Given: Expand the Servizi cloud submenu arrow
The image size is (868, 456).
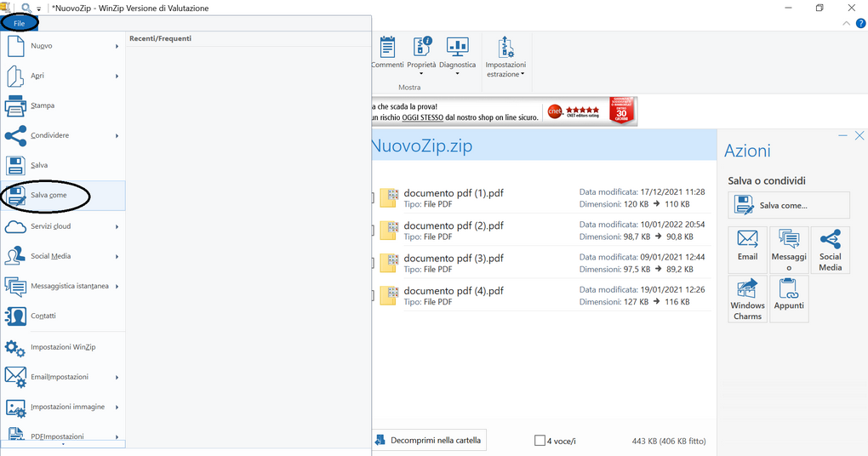Looking at the screenshot, I should pyautogui.click(x=117, y=227).
